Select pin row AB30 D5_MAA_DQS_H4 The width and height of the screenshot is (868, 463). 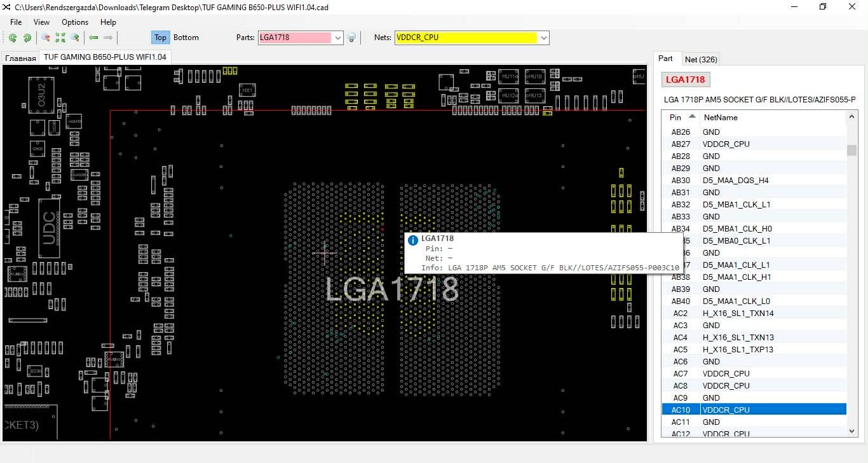754,180
